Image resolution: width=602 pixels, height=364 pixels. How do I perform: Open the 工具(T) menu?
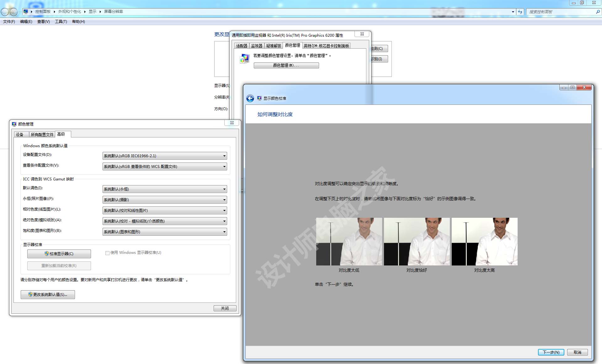[61, 22]
